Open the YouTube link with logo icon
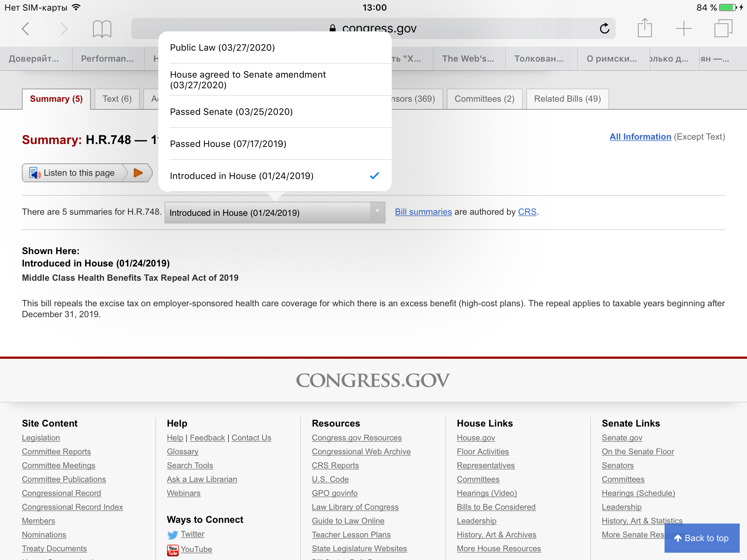This screenshot has height=560, width=747. [x=190, y=549]
